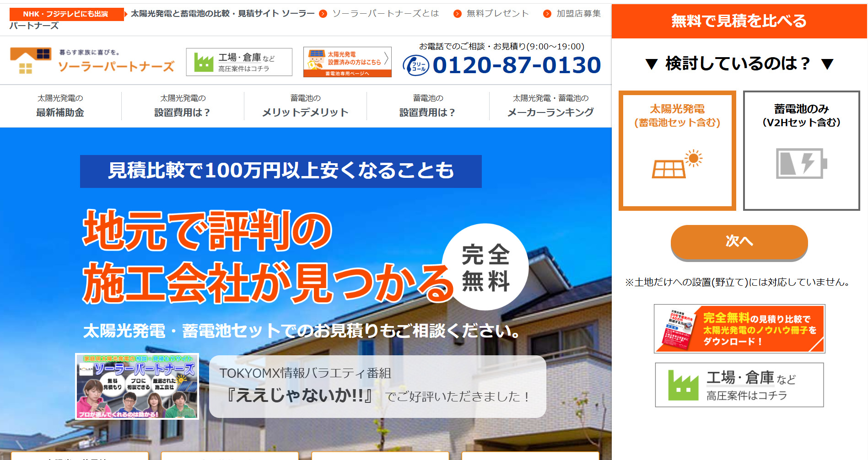
Task: Click the free-call phone icon
Action: [415, 65]
